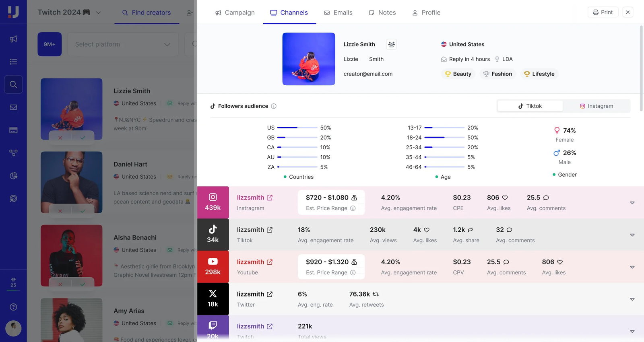
Task: Click the Fashion tag
Action: pos(498,74)
